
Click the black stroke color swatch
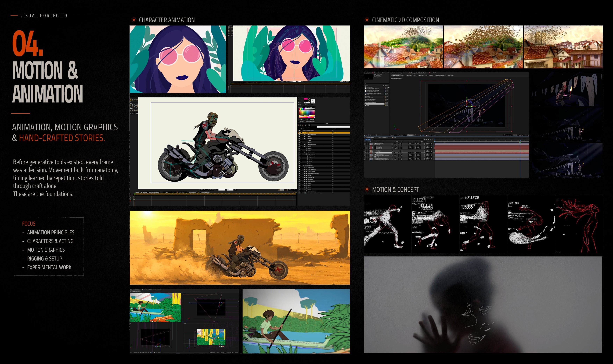(306, 101)
